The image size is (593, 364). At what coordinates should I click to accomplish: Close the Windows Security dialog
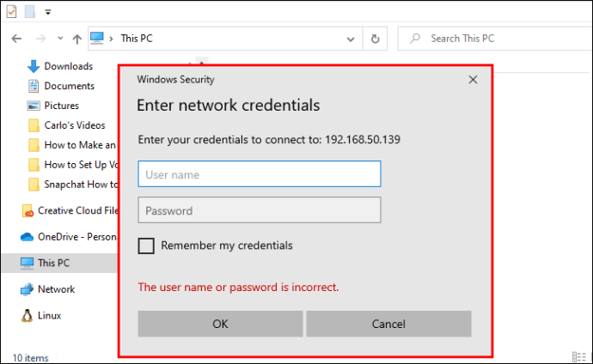(473, 80)
